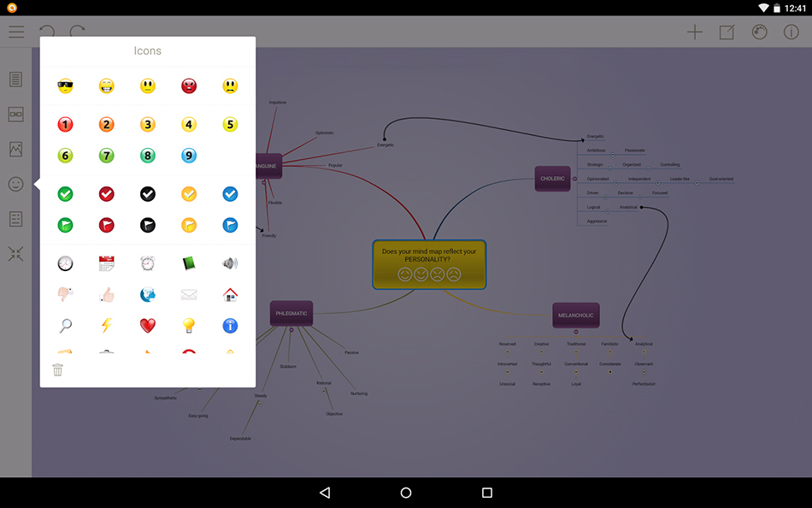Select the green checkmark icon
Image resolution: width=812 pixels, height=508 pixels.
pos(65,194)
